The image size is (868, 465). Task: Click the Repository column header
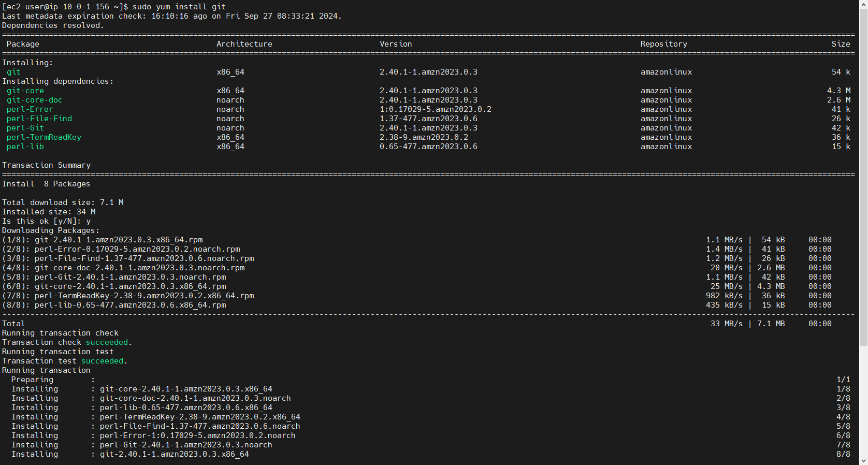(x=663, y=44)
